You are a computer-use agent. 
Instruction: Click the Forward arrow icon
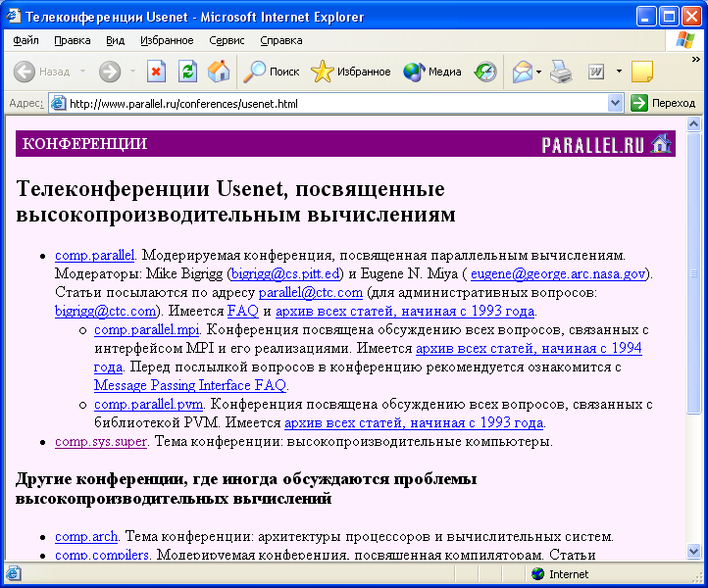click(110, 72)
